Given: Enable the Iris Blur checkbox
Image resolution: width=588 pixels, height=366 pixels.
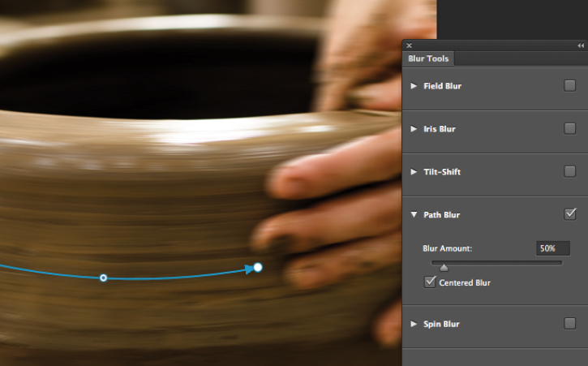Looking at the screenshot, I should tap(569, 128).
